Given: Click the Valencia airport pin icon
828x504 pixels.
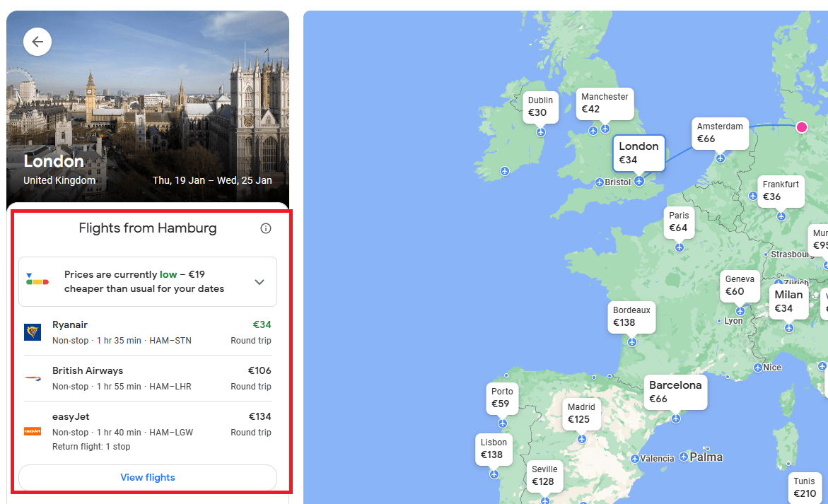Looking at the screenshot, I should point(635,459).
